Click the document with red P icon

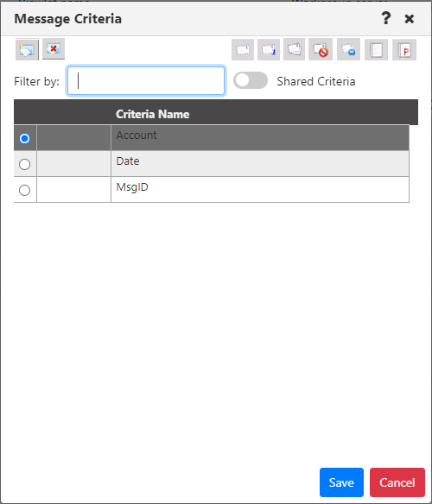click(404, 50)
